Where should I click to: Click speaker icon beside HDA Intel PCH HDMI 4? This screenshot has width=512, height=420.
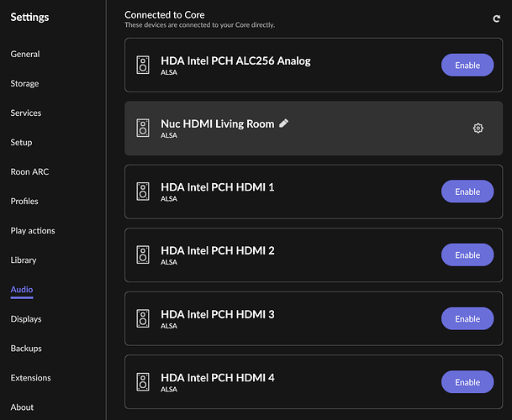[x=143, y=382]
